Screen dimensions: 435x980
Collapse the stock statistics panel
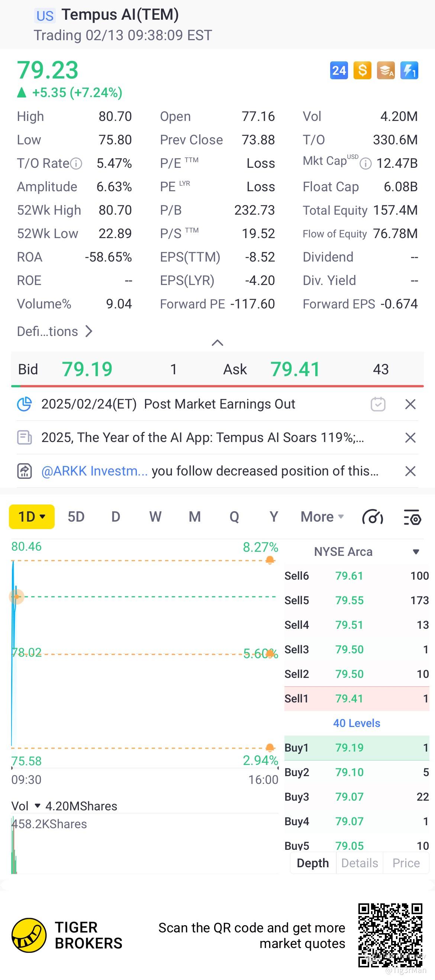[x=217, y=343]
